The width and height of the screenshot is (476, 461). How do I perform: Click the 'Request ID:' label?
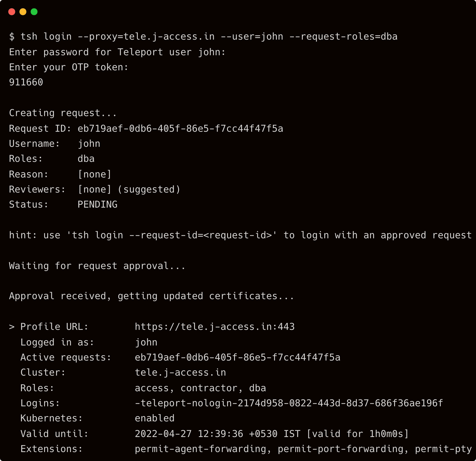point(40,128)
